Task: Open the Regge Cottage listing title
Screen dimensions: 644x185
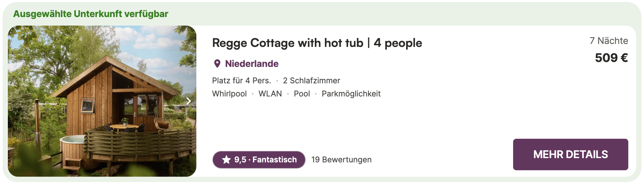Action: tap(317, 43)
